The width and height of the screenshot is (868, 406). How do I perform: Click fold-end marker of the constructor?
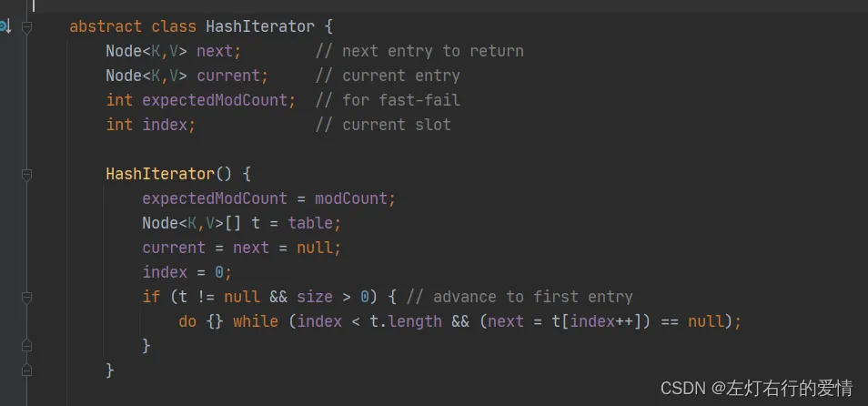pyautogui.click(x=26, y=370)
